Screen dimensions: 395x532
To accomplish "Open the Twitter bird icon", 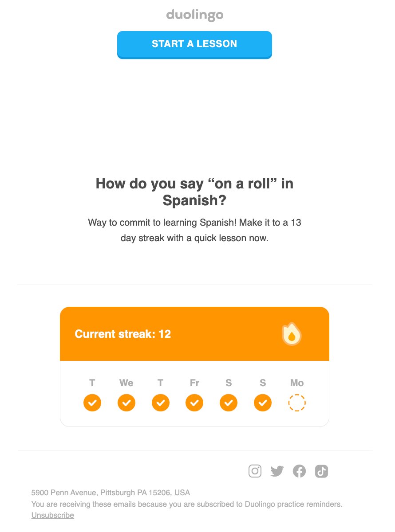I will [x=277, y=471].
